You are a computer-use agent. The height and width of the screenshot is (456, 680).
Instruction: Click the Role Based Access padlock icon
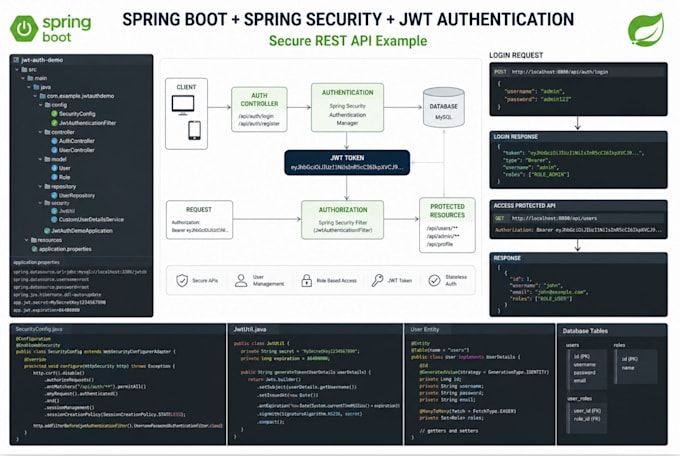pos(307,281)
